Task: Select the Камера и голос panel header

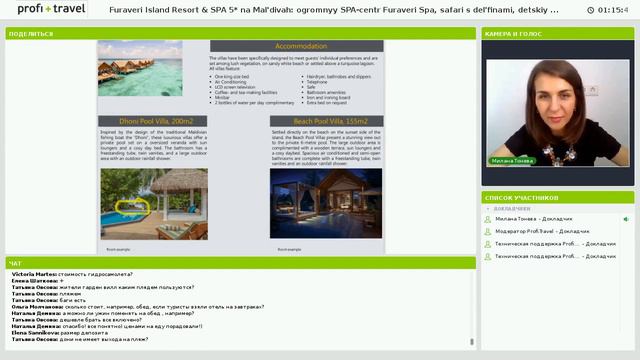Action: (558, 33)
